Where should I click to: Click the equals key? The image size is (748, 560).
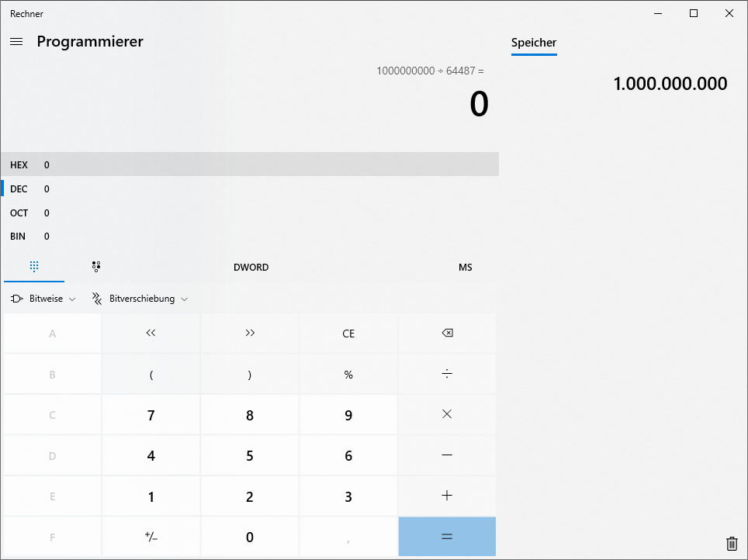pyautogui.click(x=447, y=537)
